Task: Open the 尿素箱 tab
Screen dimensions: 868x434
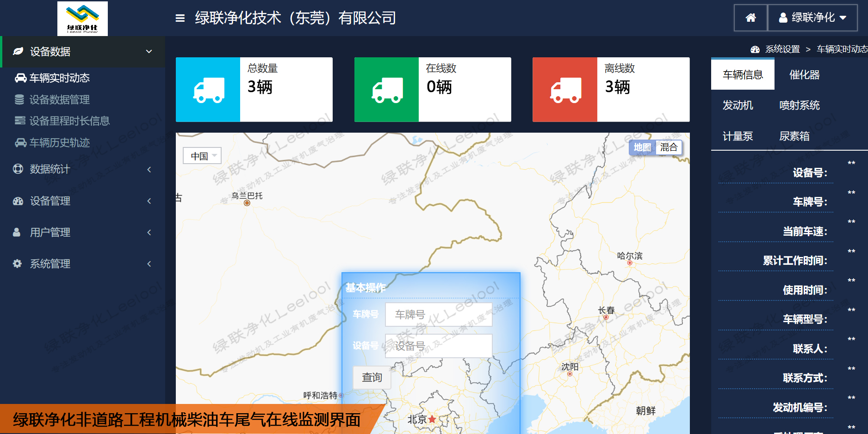Action: (x=794, y=136)
